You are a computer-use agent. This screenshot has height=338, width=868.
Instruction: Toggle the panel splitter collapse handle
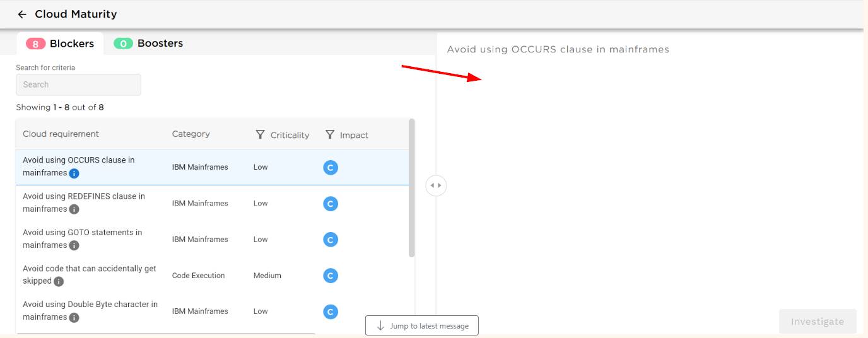click(x=436, y=185)
